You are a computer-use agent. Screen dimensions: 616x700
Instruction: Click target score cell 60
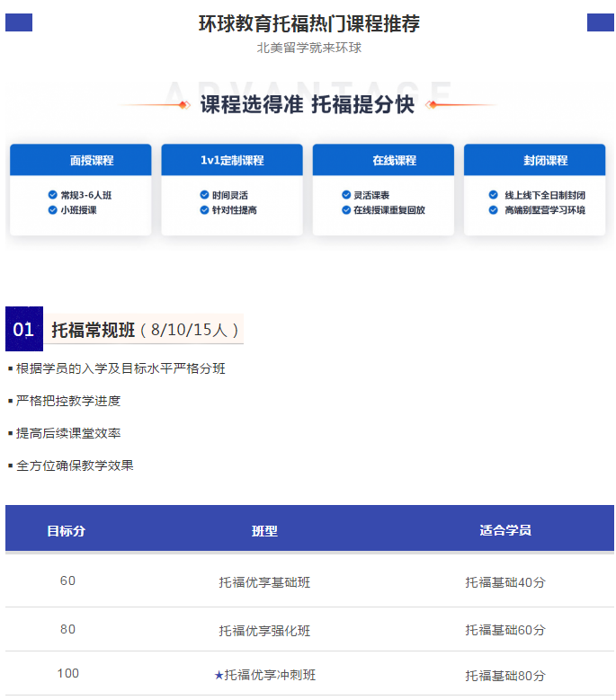68,580
